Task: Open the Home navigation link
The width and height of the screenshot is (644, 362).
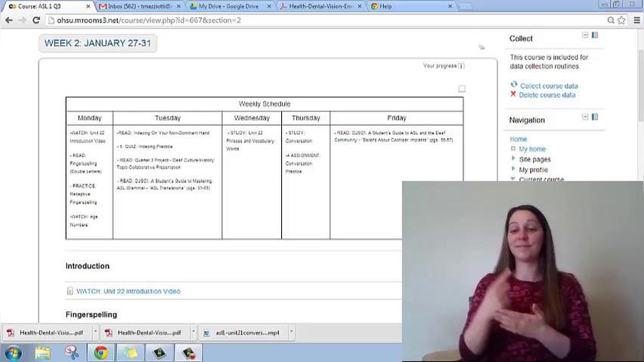Action: [x=519, y=139]
